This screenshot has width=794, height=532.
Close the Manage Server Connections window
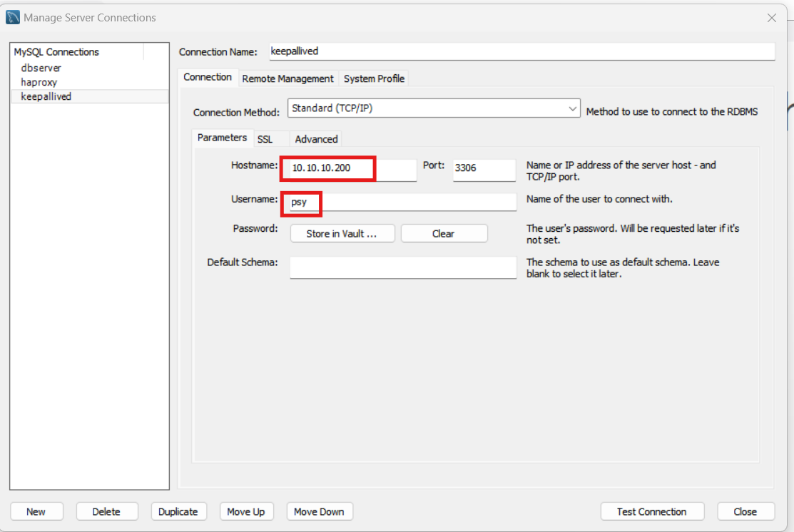771,18
